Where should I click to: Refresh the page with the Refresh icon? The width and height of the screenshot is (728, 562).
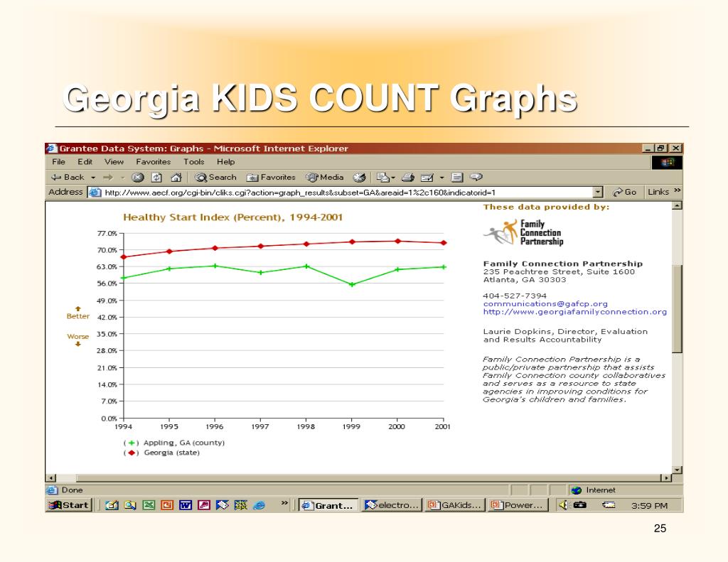[x=157, y=178]
